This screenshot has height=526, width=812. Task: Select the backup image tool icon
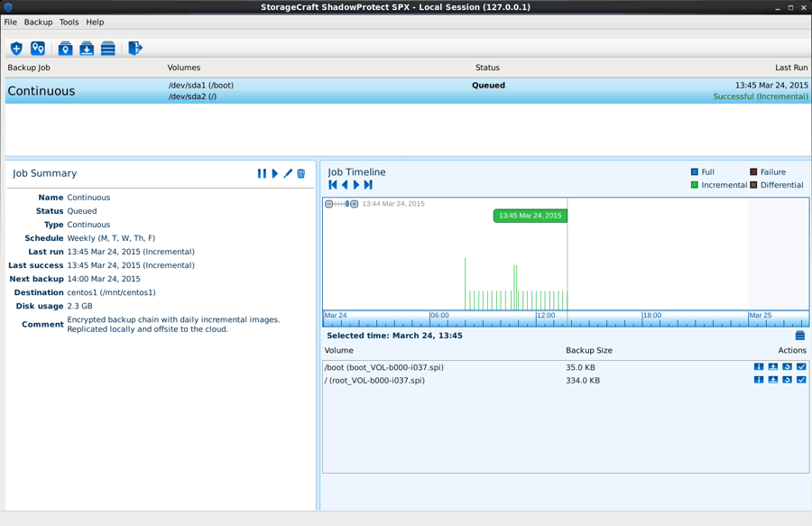64,48
